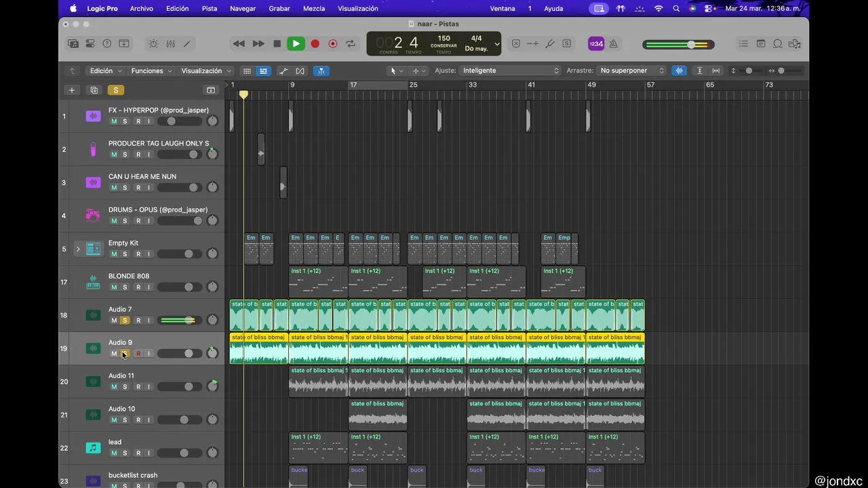Image resolution: width=868 pixels, height=488 pixels.
Task: Open the Edición menu in tracks area
Action: pyautogui.click(x=106, y=70)
